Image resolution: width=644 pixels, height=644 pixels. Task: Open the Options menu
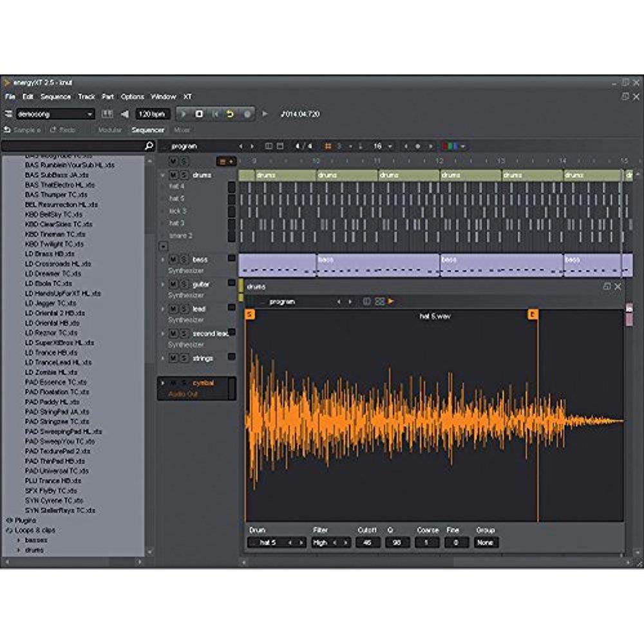click(132, 96)
